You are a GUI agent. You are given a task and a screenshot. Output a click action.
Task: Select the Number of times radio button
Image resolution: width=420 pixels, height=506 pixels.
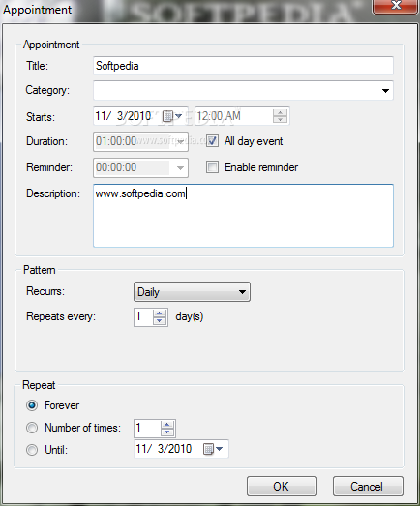[x=32, y=428]
